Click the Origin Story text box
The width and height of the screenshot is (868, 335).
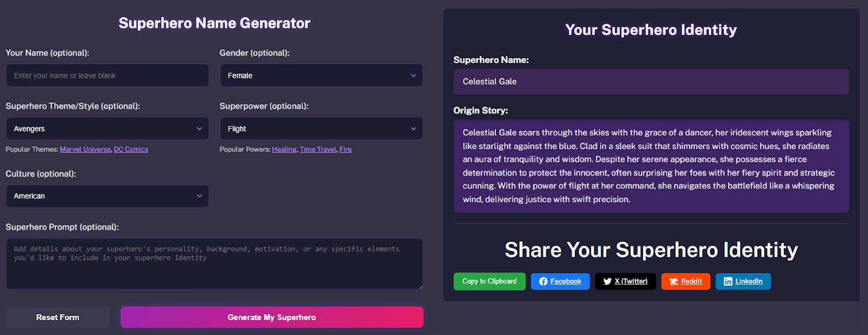pyautogui.click(x=651, y=166)
